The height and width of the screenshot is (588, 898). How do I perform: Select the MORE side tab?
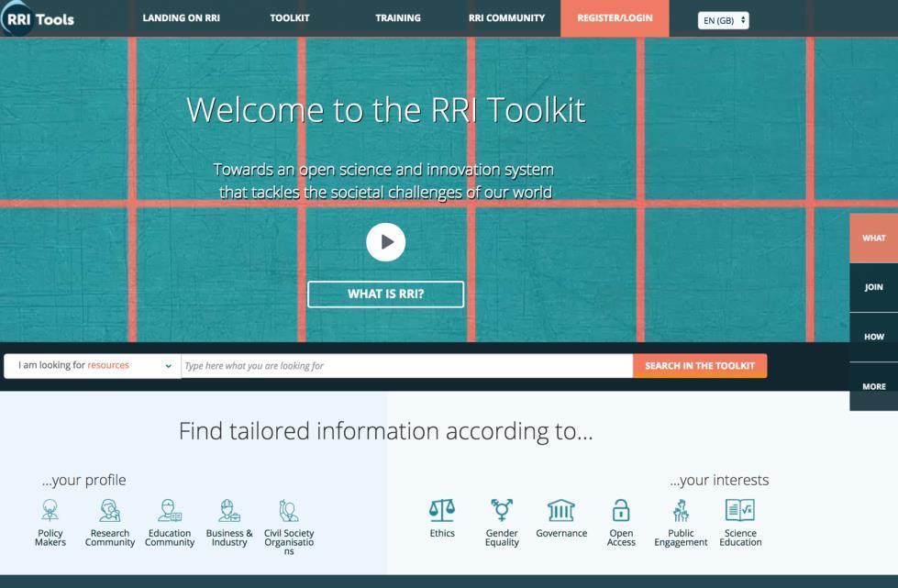[x=874, y=386]
